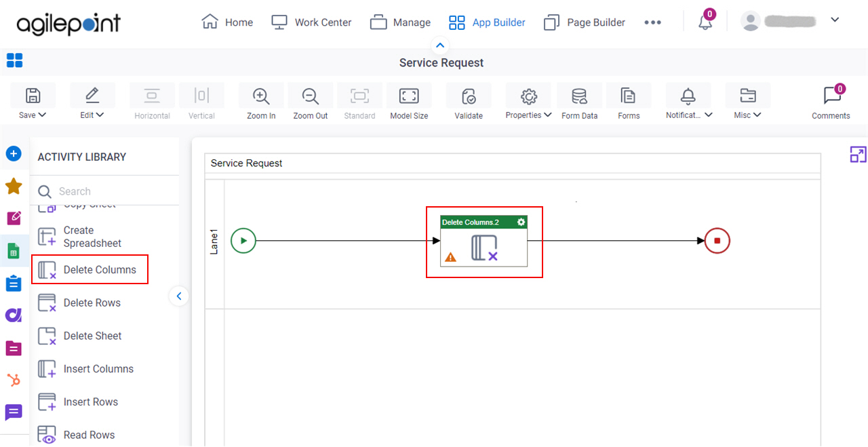Open the magenta edit sidebar icon
This screenshot has height=447, width=868.
pyautogui.click(x=14, y=218)
